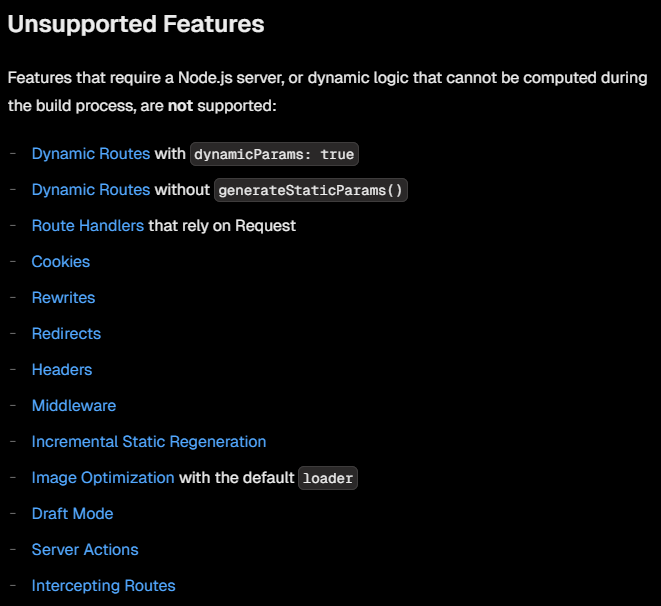Open Dynamic Routes link preceding generateStaticParams()
The height and width of the screenshot is (606, 661).
(90, 190)
